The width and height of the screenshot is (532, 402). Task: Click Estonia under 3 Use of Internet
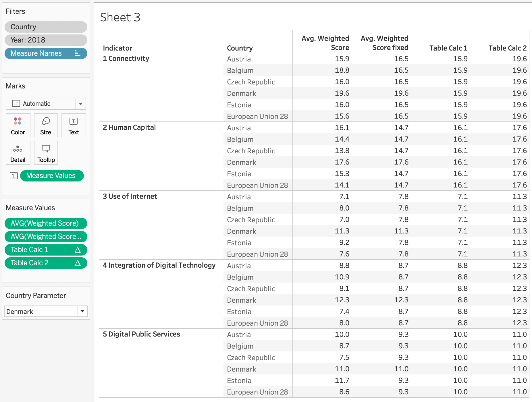pyautogui.click(x=239, y=243)
